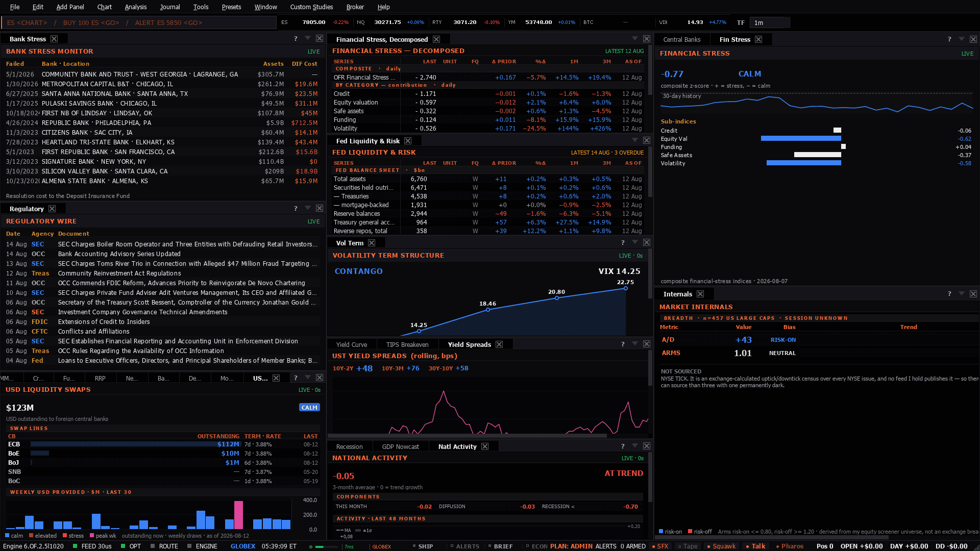Open the Custom Studies menu
The width and height of the screenshot is (980, 551).
point(311,7)
